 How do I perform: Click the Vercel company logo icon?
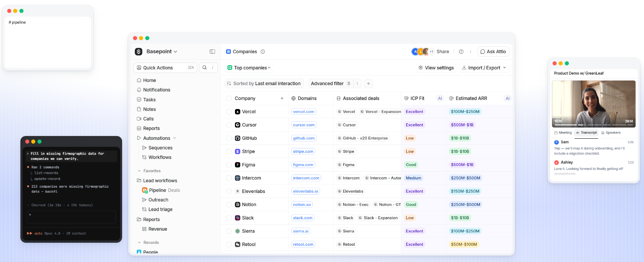238,112
